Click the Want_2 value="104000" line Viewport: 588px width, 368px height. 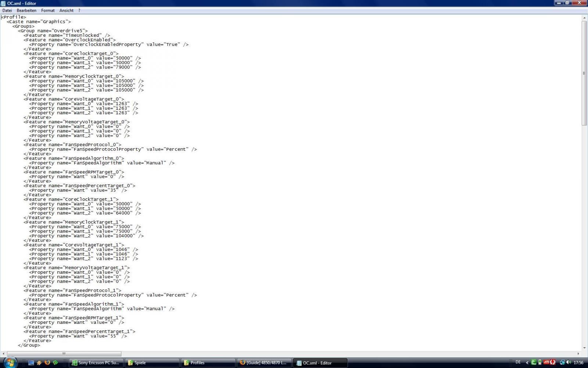[x=87, y=236]
